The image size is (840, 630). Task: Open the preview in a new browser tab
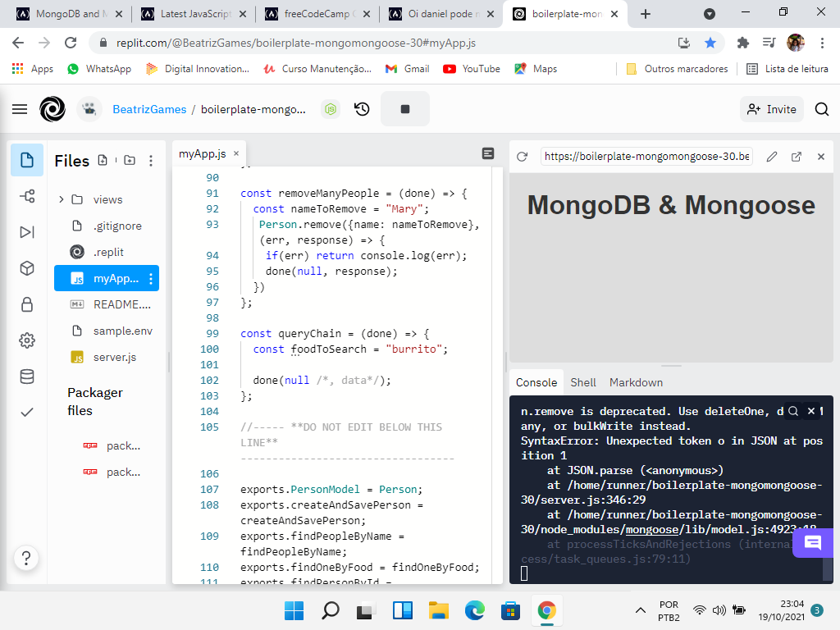click(x=796, y=156)
